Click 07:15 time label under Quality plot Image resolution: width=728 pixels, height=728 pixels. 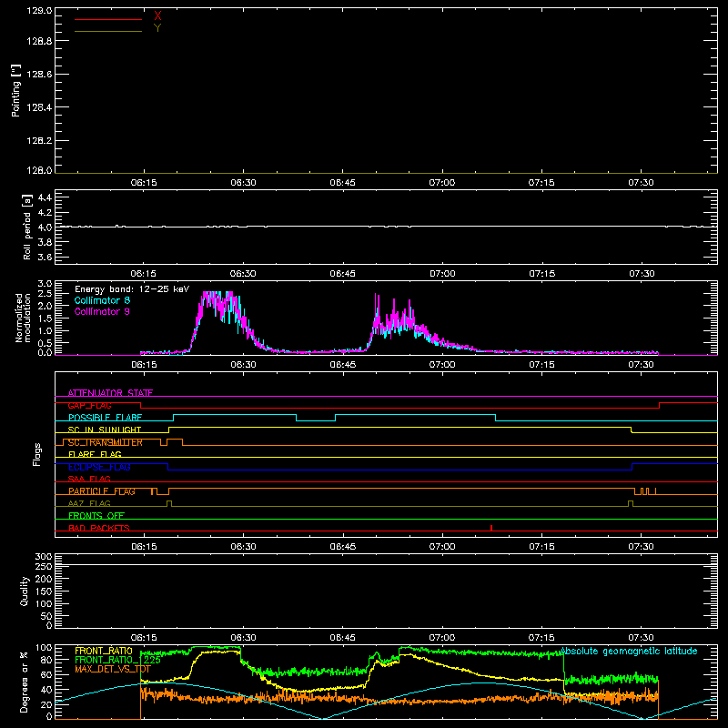click(541, 638)
